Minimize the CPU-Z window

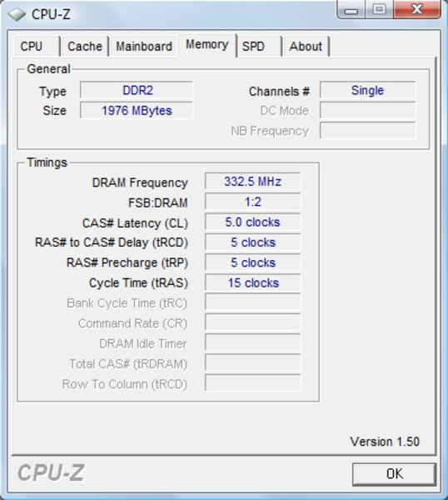coord(351,10)
